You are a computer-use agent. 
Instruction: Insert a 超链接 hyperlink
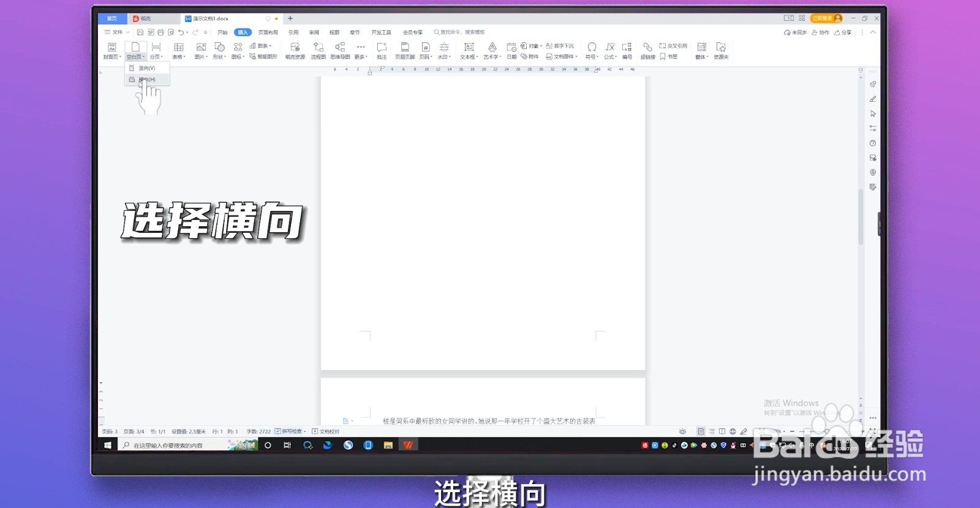click(648, 51)
